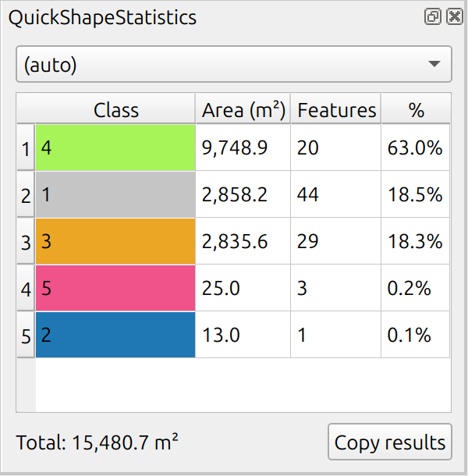The height and width of the screenshot is (476, 468).
Task: Sort by Area (m²) column header
Action: click(x=243, y=109)
